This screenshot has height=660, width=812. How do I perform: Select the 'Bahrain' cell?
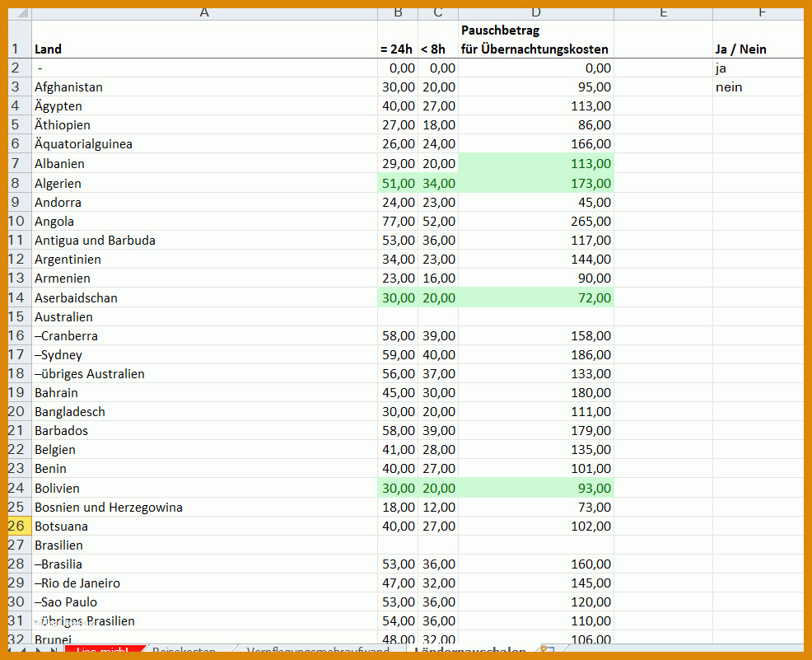[x=204, y=393]
